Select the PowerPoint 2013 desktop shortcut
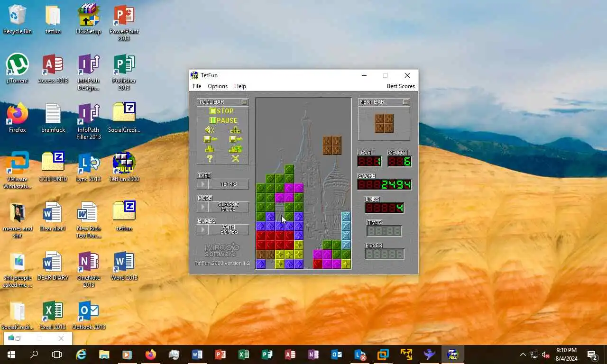Image resolution: width=607 pixels, height=364 pixels. (x=124, y=22)
